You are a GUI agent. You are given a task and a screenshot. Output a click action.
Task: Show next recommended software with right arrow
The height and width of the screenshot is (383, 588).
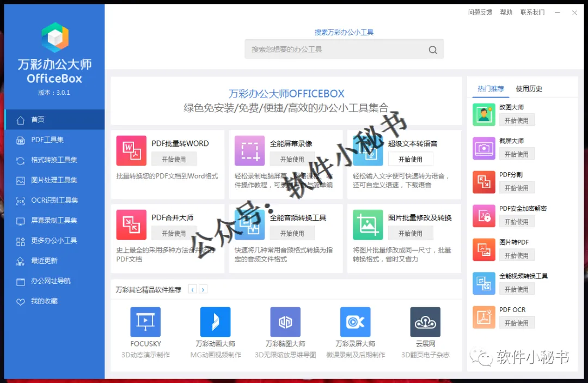coord(203,289)
